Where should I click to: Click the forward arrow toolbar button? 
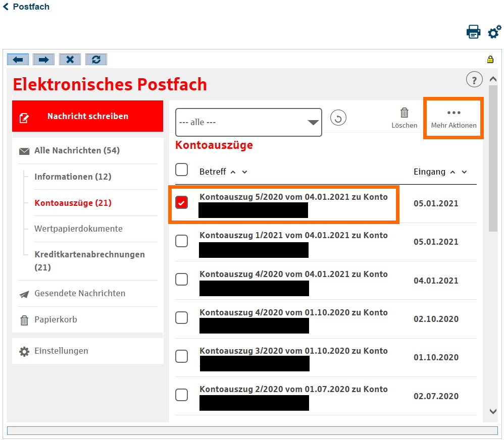pos(44,60)
